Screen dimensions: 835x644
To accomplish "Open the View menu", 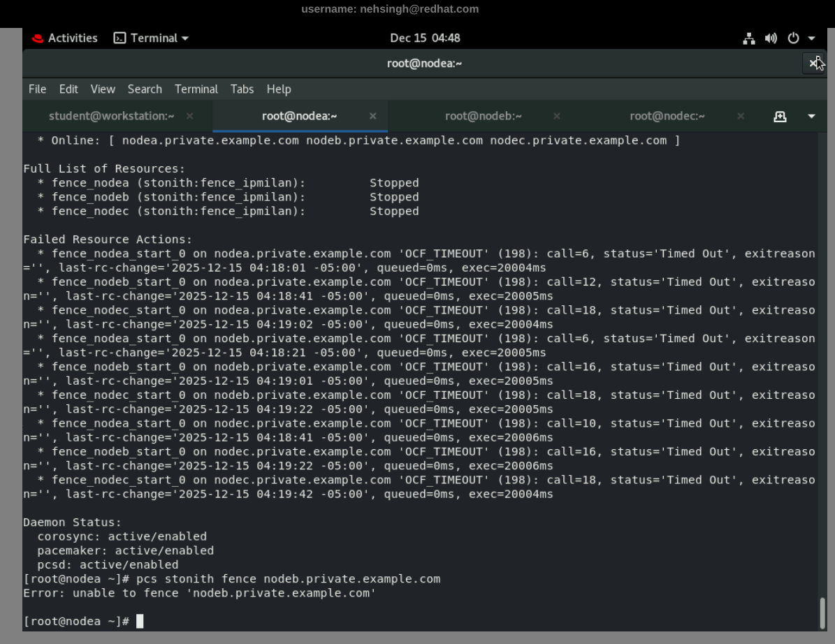I will click(x=103, y=89).
